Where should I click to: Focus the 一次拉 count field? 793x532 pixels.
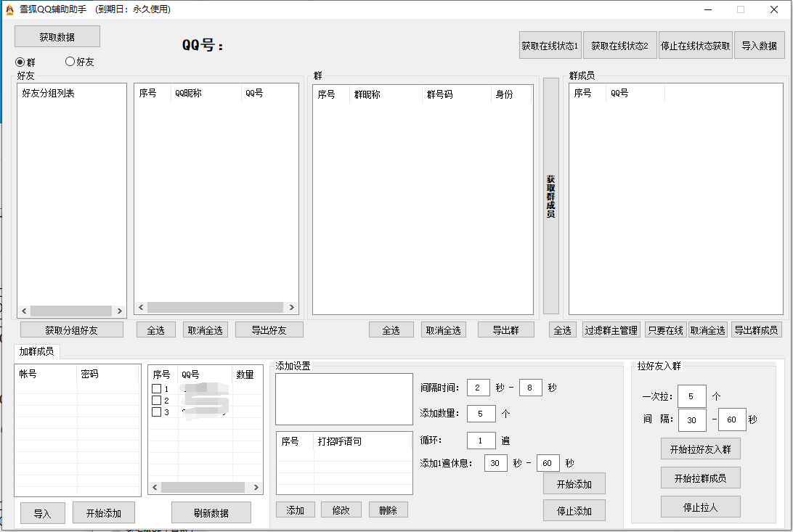point(691,396)
